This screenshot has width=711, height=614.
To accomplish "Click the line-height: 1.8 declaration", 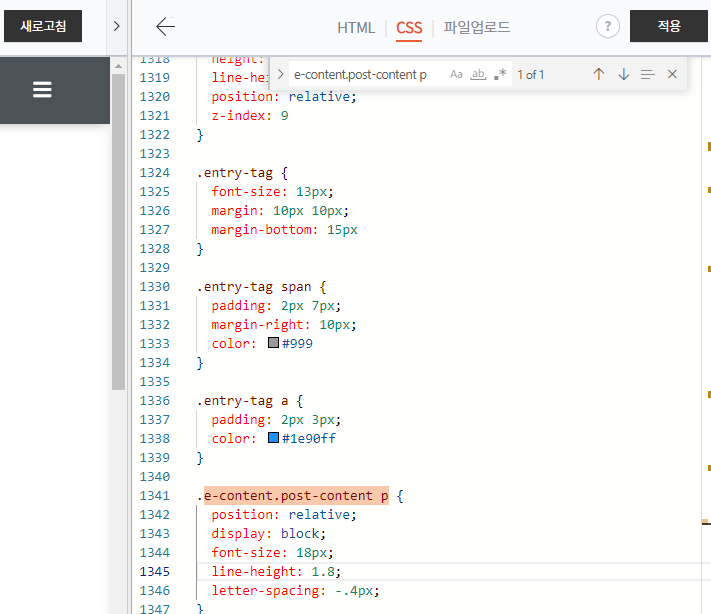I will (276, 572).
